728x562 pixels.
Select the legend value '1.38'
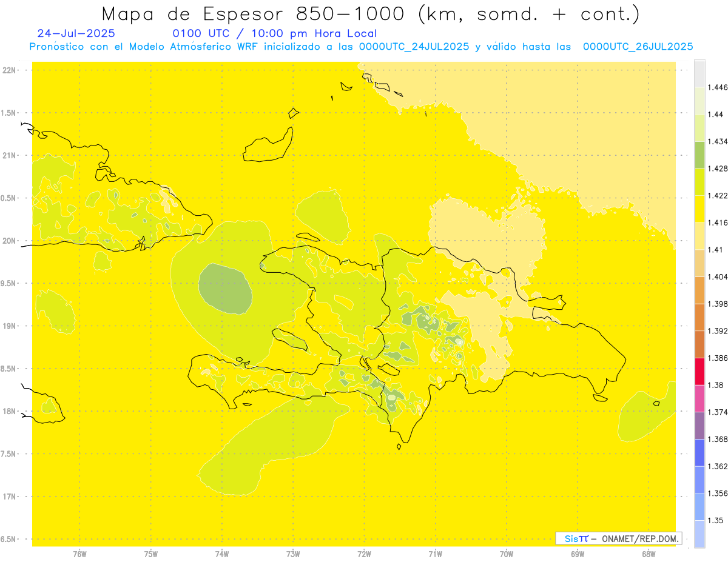coord(715,385)
